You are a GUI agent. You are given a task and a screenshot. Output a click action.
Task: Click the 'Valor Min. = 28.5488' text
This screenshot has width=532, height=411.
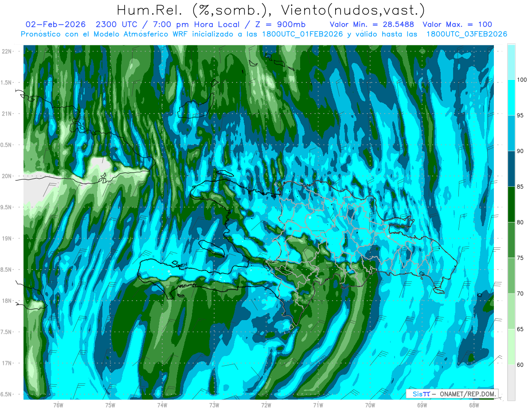coord(372,24)
